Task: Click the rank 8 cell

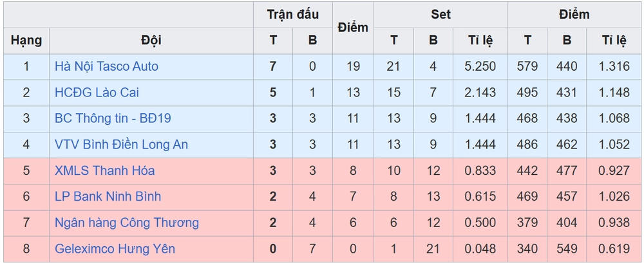Action: pyautogui.click(x=26, y=249)
